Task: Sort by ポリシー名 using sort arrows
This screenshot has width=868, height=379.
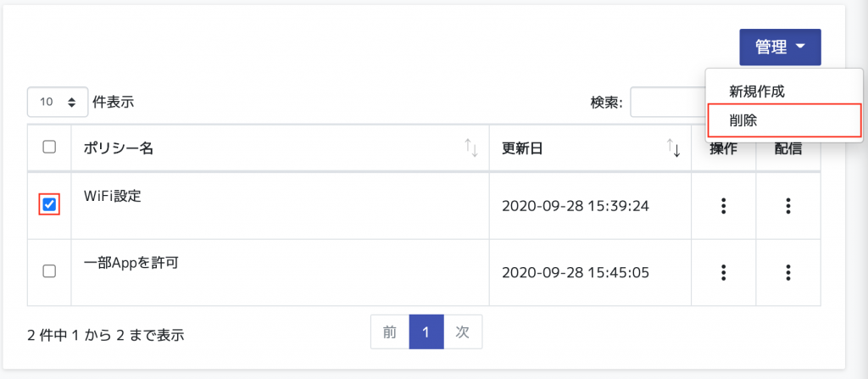Action: coord(471,148)
